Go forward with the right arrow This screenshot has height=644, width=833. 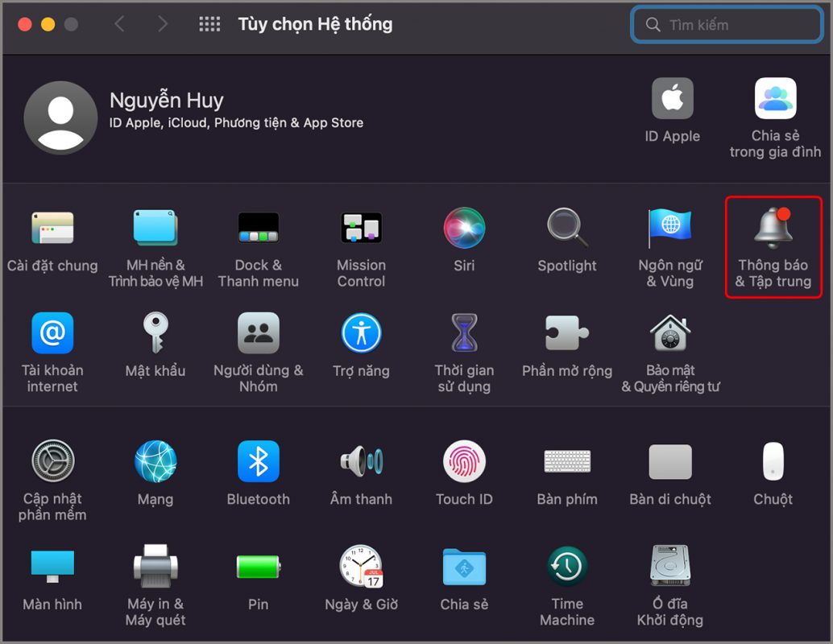pyautogui.click(x=163, y=24)
